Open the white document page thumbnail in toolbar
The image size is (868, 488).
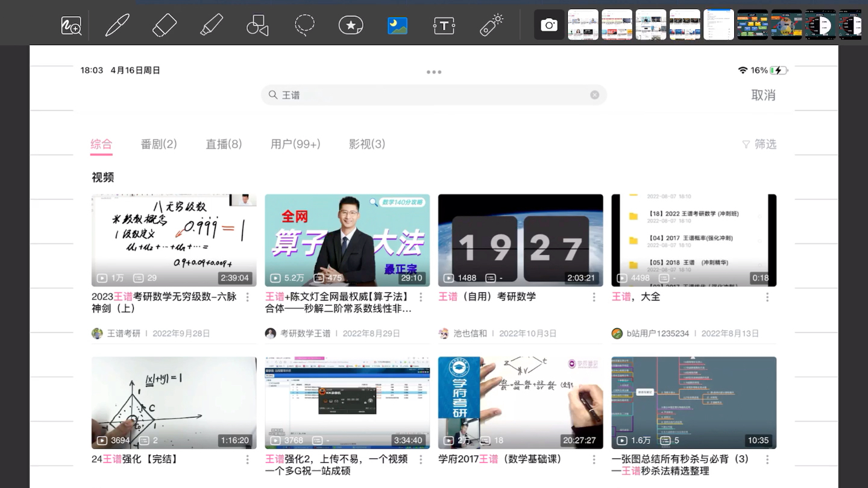click(719, 25)
